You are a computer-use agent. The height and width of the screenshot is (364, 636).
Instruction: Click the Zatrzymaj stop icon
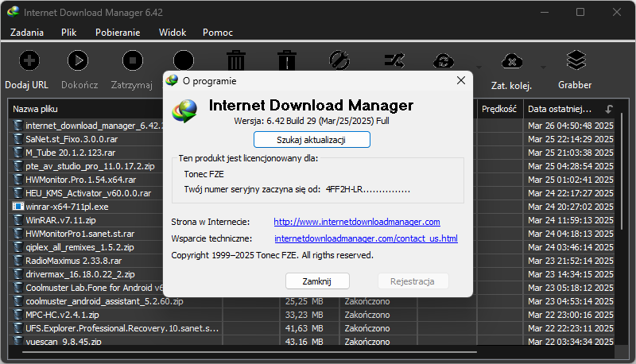[133, 61]
